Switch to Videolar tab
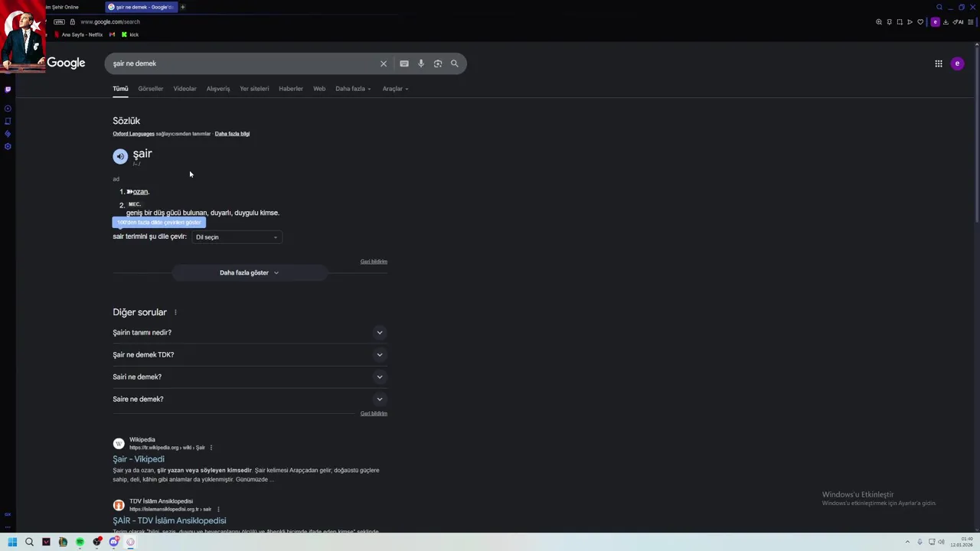This screenshot has width=980, height=551. pyautogui.click(x=185, y=89)
